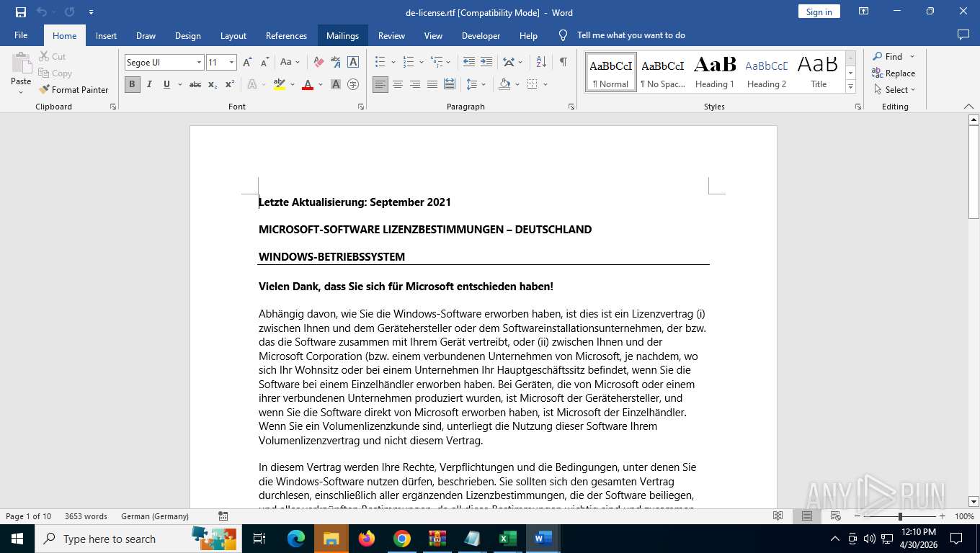Apply superscript formatting
The image size is (980, 553).
click(230, 84)
